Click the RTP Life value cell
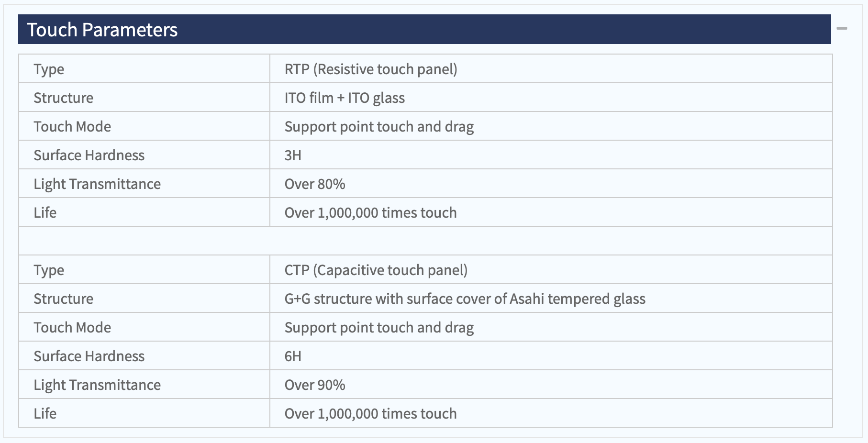The image size is (868, 443). (x=551, y=212)
